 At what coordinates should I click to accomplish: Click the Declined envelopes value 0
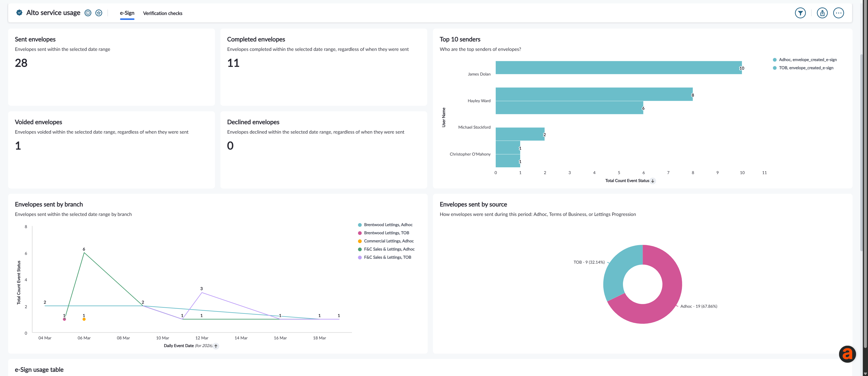[230, 146]
